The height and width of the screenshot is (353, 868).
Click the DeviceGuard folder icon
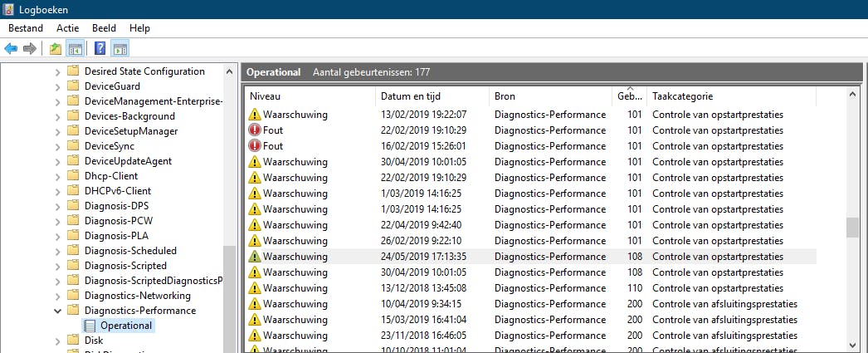pyautogui.click(x=74, y=86)
